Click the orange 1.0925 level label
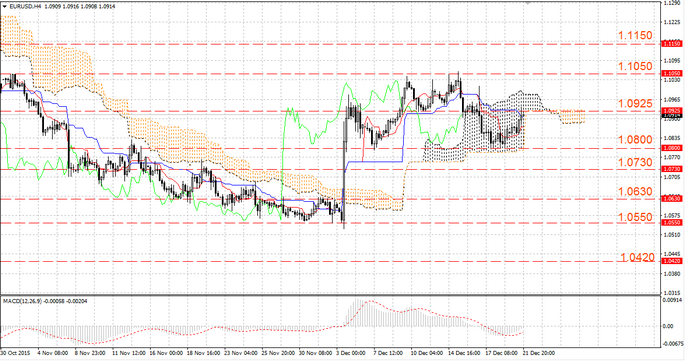This screenshot has height=361, width=685. pyautogui.click(x=635, y=104)
